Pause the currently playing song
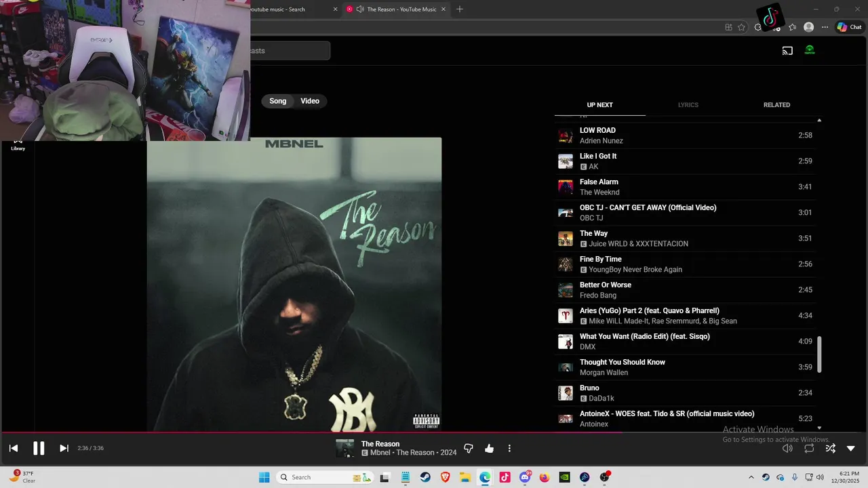 [39, 448]
